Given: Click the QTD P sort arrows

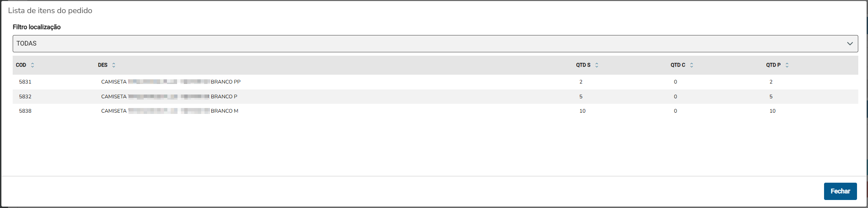Looking at the screenshot, I should (x=787, y=65).
